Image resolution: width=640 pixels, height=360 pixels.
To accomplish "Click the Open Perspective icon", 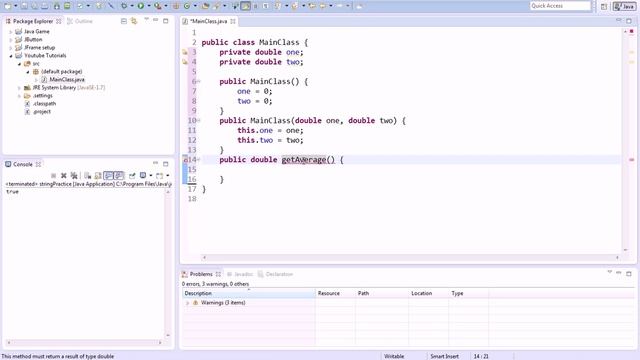I will click(604, 6).
